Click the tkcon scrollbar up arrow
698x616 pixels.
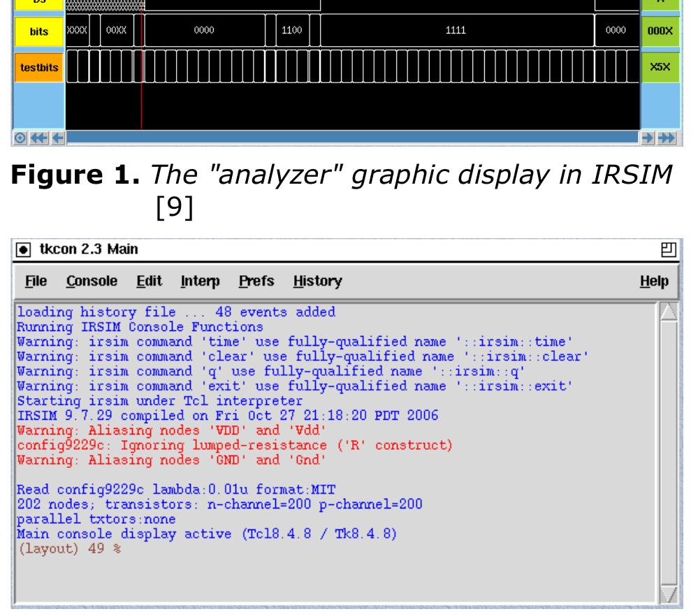click(x=669, y=311)
